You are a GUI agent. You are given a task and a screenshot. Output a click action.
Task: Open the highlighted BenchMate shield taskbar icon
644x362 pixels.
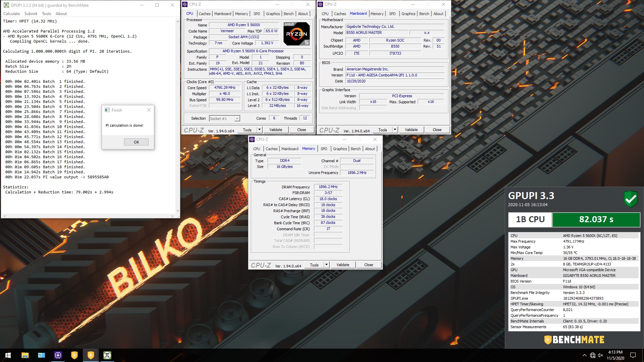pyautogui.click(x=91, y=355)
